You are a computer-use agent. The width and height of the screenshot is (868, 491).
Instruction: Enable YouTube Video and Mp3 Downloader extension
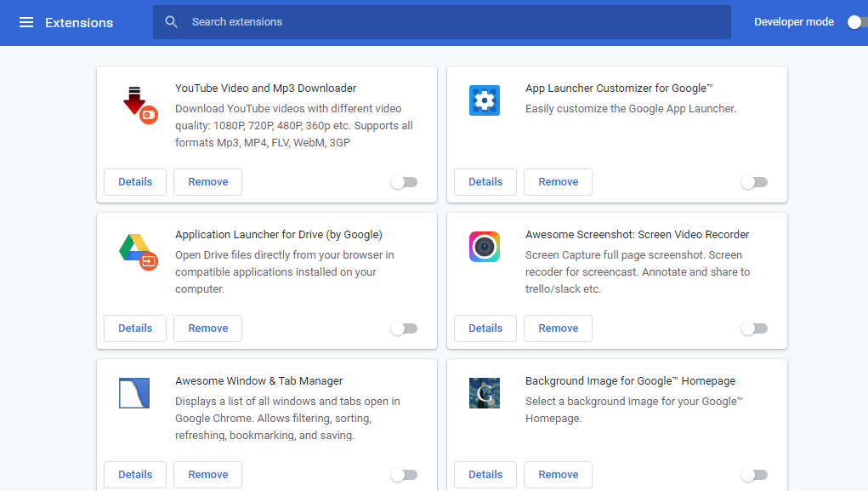coord(404,182)
